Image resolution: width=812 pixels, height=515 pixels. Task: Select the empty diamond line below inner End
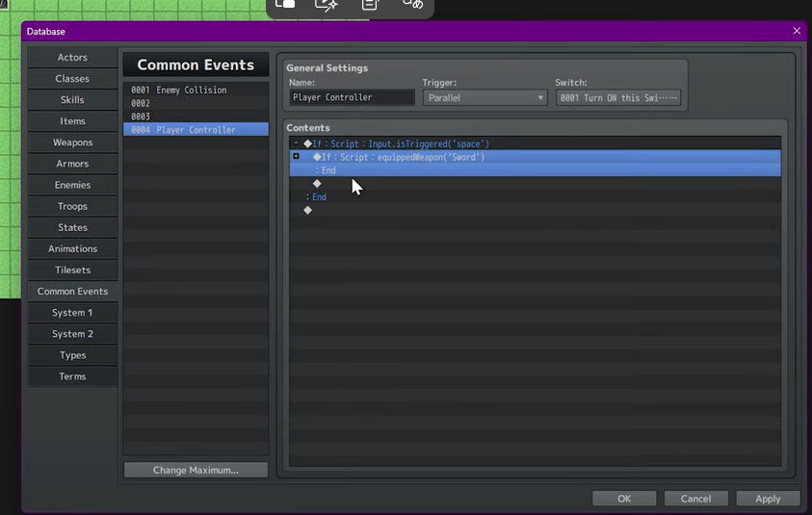(317, 183)
